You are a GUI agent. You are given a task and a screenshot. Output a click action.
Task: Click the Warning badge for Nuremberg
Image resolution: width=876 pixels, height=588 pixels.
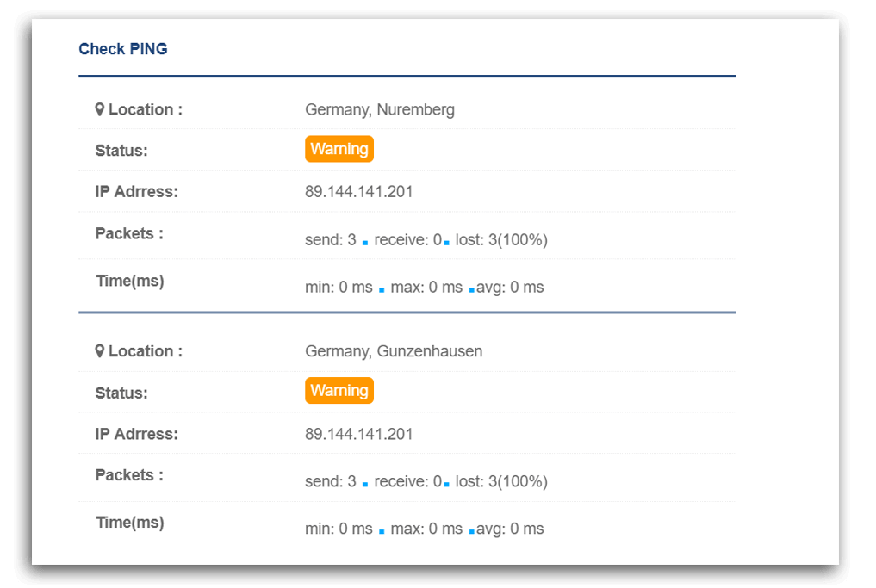[x=339, y=149]
